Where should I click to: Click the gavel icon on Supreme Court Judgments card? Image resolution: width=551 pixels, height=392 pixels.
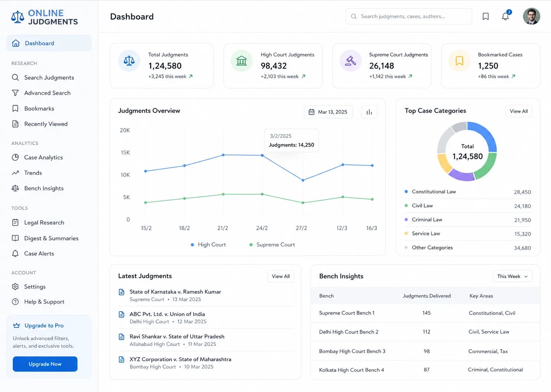click(x=350, y=61)
